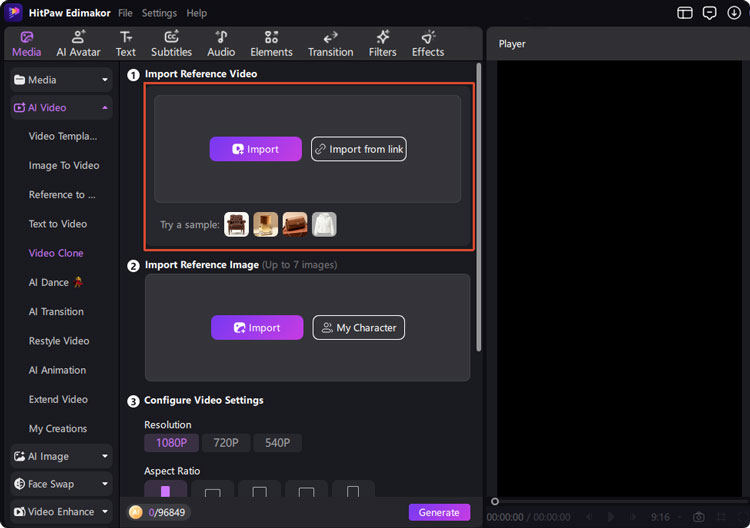Try the armchair sample thumbnail

click(x=236, y=224)
